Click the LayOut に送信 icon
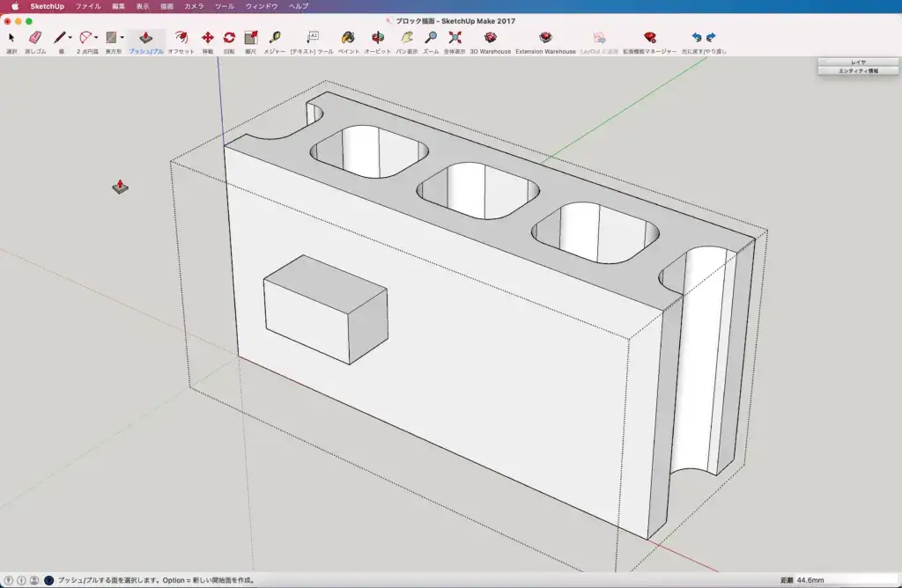Image resolution: width=902 pixels, height=588 pixels. pos(599,38)
